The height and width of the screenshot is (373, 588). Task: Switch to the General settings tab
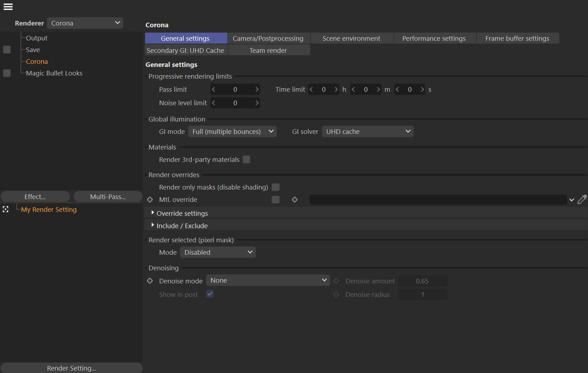pyautogui.click(x=186, y=38)
